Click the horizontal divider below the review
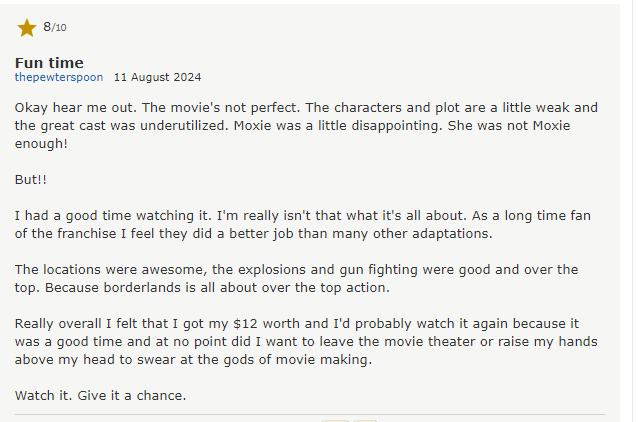The width and height of the screenshot is (638, 422). pos(310,415)
